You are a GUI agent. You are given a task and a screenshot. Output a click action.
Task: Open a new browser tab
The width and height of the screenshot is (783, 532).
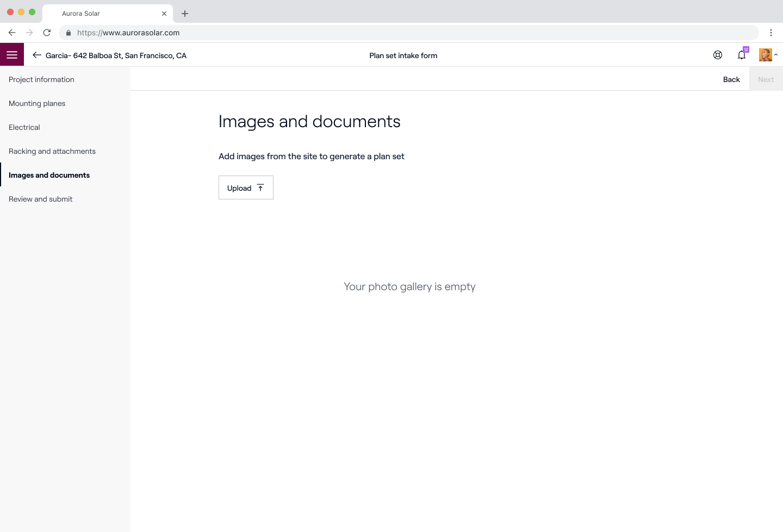tap(185, 14)
